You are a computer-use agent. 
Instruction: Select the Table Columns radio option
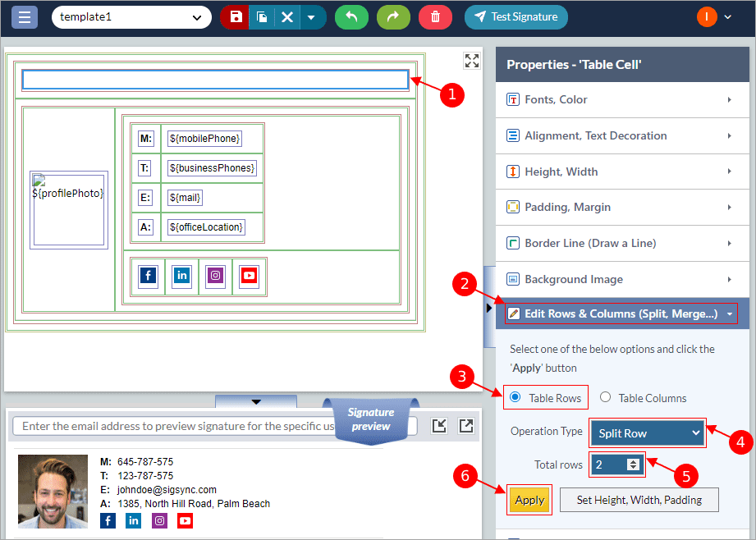click(x=606, y=398)
